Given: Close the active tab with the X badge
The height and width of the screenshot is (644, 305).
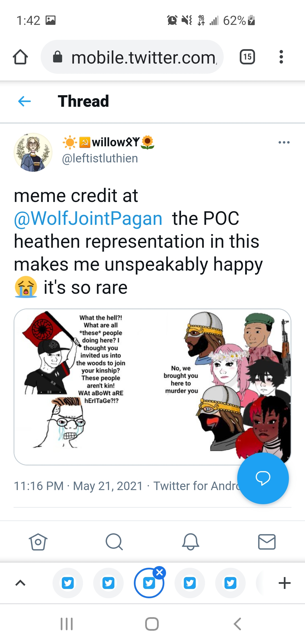Looking at the screenshot, I should point(159,573).
